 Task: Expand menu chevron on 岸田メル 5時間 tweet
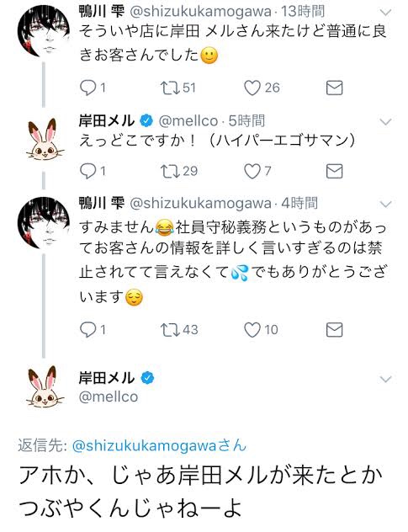(x=386, y=121)
